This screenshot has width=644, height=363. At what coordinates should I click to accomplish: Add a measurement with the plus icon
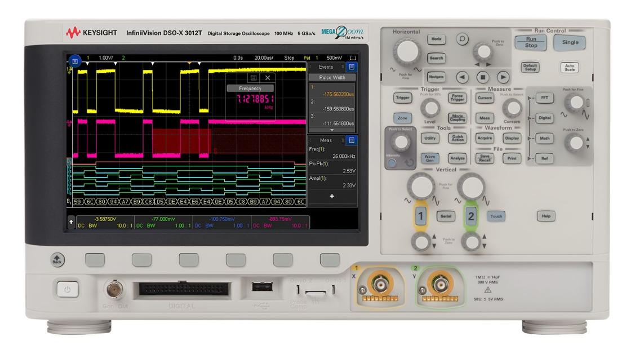coord(332,197)
